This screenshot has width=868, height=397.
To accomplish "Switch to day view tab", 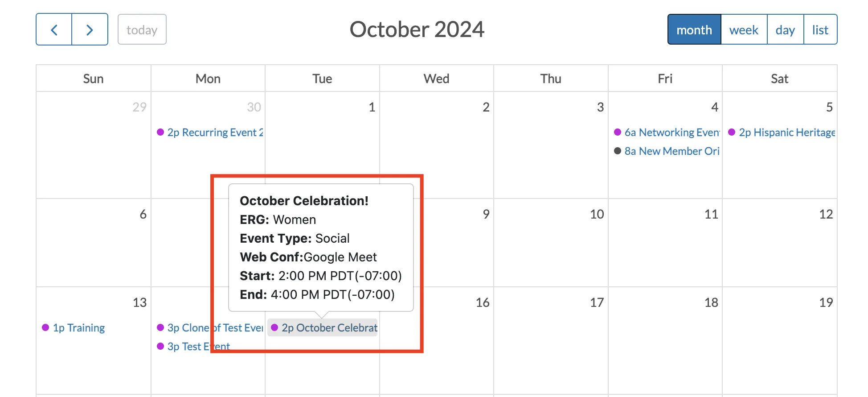I will pos(785,29).
